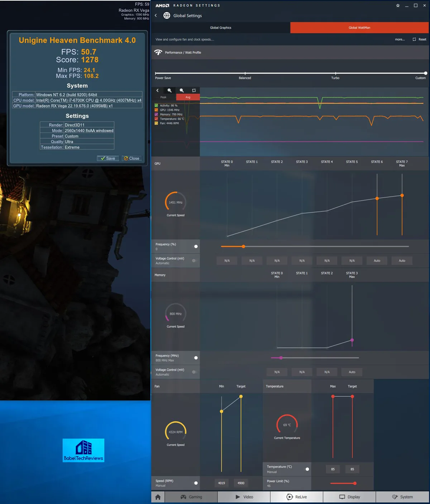The image size is (430, 504).
Task: Select the Turbo profile on the slider
Action: [x=335, y=73]
